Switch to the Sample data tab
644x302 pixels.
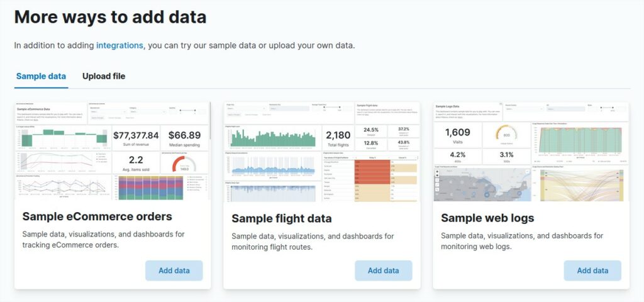[41, 76]
